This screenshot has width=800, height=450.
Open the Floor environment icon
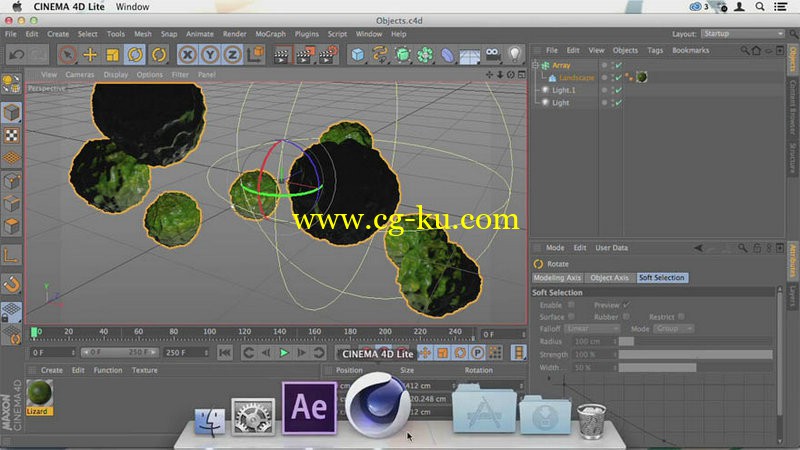coord(470,55)
